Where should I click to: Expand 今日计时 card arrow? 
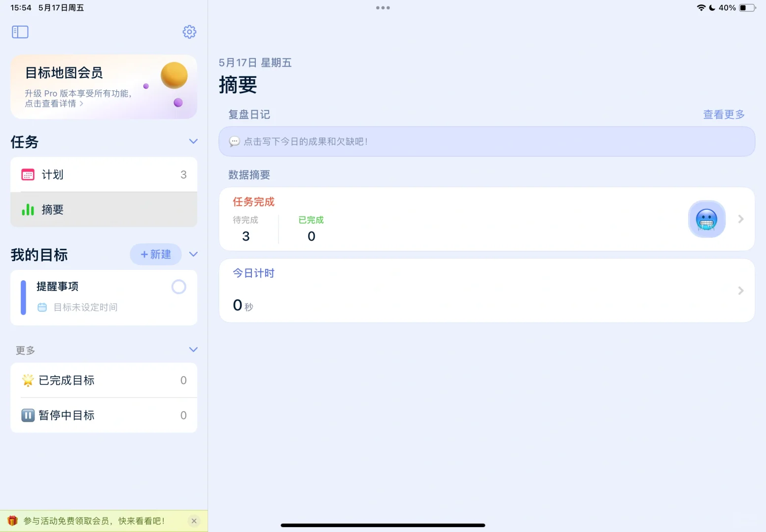coord(740,291)
